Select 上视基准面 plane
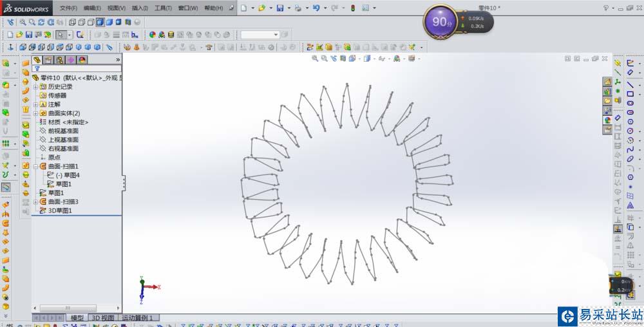The height and width of the screenshot is (327, 644). point(59,140)
